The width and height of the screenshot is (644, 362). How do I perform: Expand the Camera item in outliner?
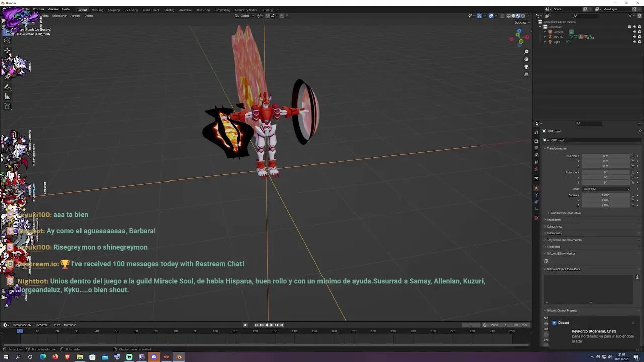coord(545,32)
